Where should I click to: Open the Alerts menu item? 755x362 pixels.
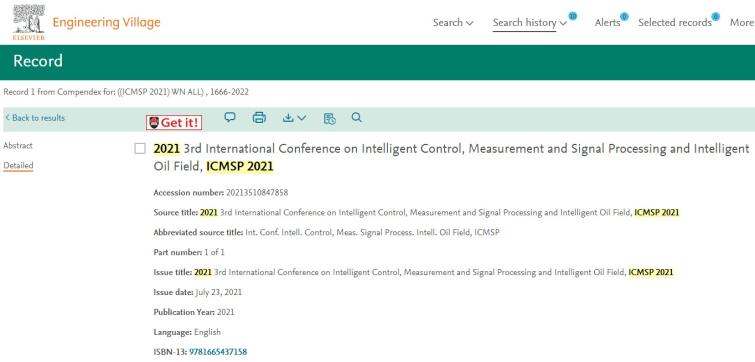pyautogui.click(x=607, y=23)
